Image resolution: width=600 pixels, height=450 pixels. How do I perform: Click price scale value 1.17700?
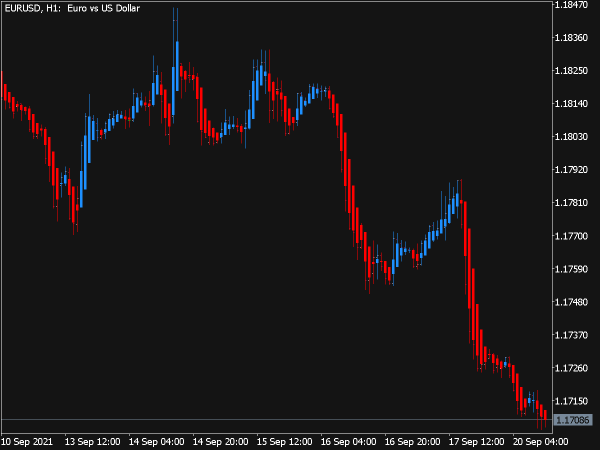coord(571,236)
